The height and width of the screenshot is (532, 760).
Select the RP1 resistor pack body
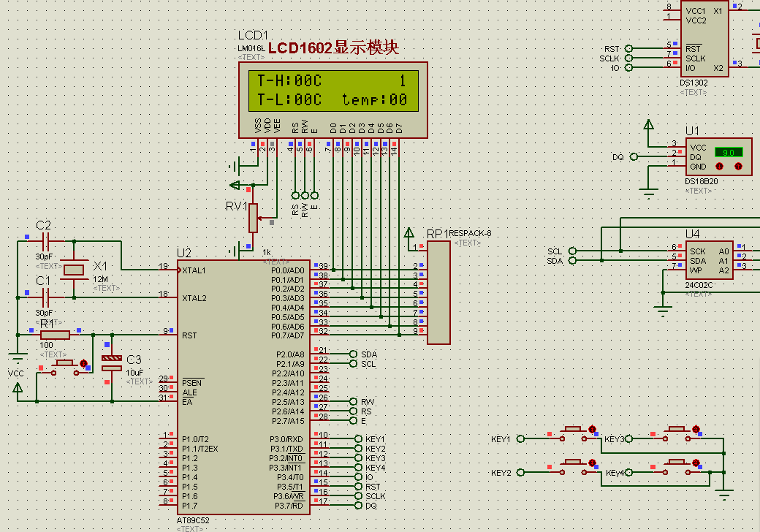438,292
